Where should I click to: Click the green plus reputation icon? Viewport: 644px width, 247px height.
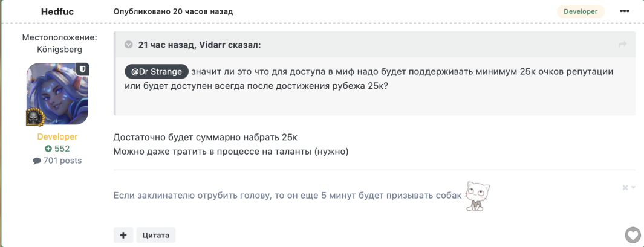(48, 149)
